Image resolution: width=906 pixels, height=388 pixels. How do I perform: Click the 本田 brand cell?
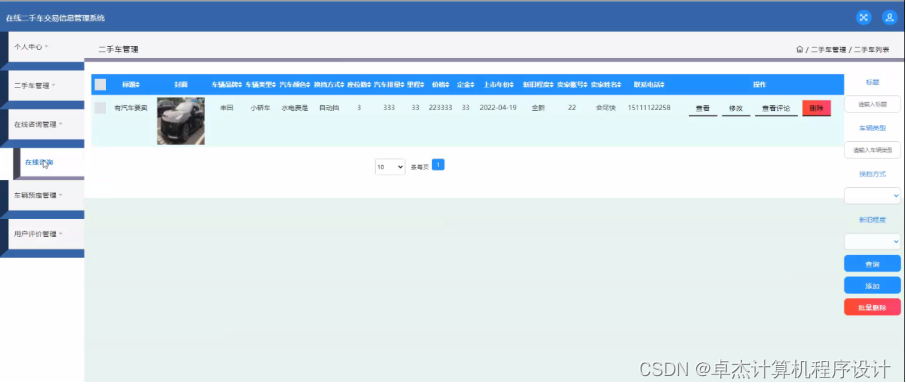tap(226, 108)
